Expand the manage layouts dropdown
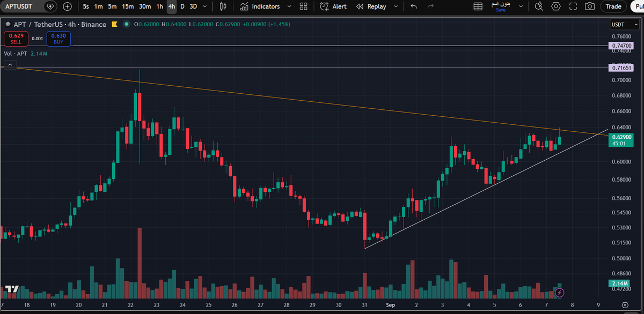Viewport: 644px width, 314px height. tap(522, 6)
